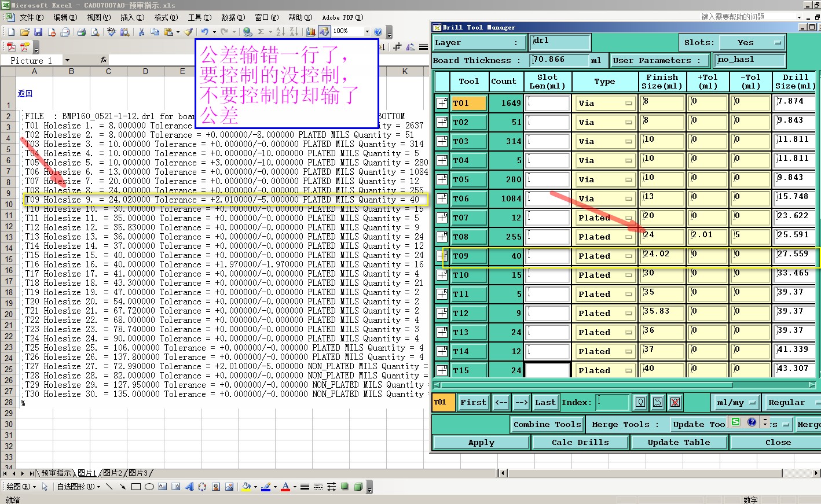
Task: Click the Format Painter brush icon
Action: [188, 32]
